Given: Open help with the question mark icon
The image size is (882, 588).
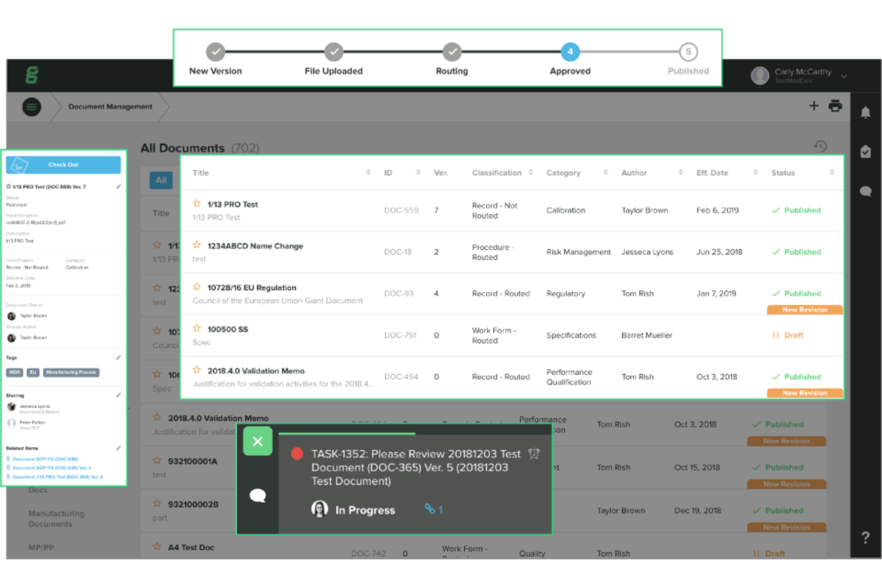Looking at the screenshot, I should pos(865,537).
